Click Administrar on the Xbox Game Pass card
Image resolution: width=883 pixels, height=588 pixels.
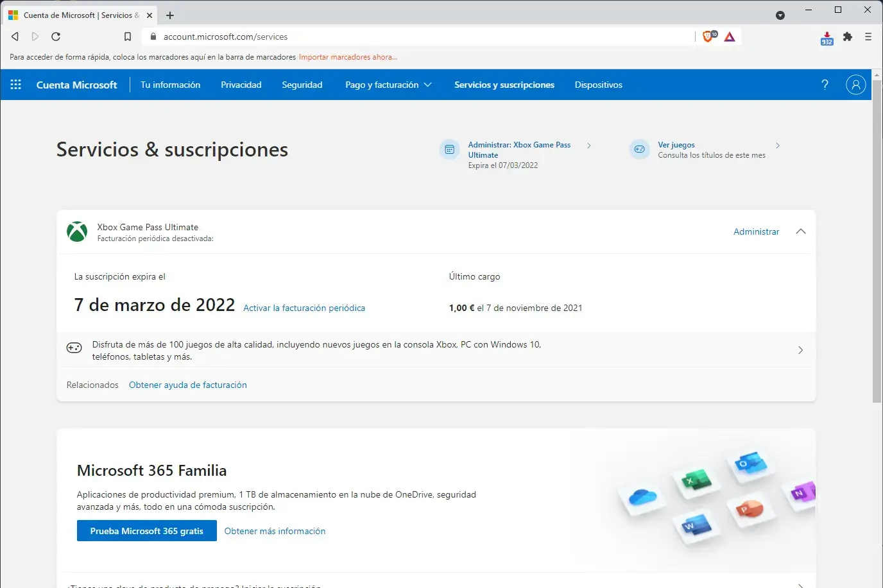pyautogui.click(x=757, y=231)
